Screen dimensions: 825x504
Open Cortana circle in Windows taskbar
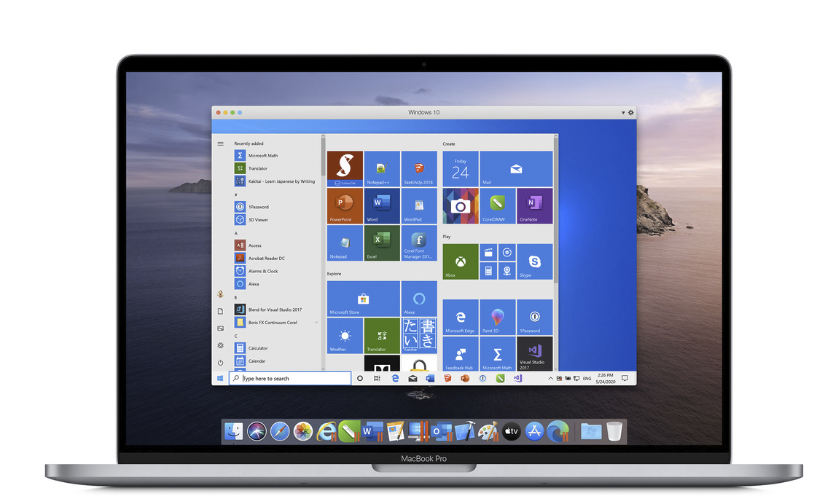coord(360,379)
